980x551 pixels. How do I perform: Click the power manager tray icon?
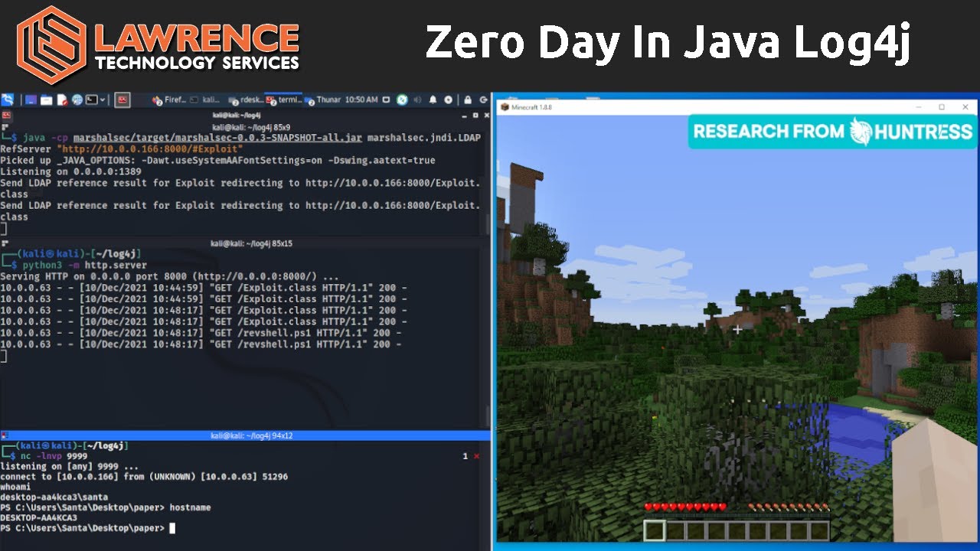tap(448, 99)
